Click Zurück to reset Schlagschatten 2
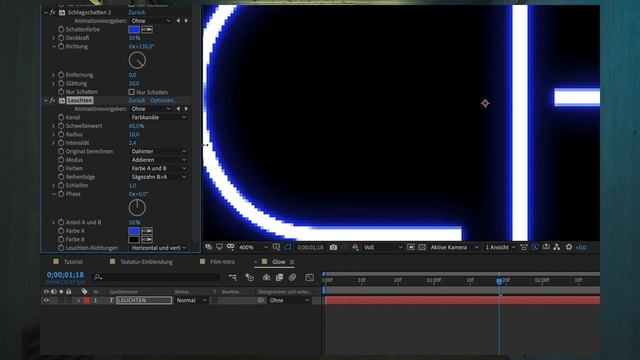 tap(136, 12)
